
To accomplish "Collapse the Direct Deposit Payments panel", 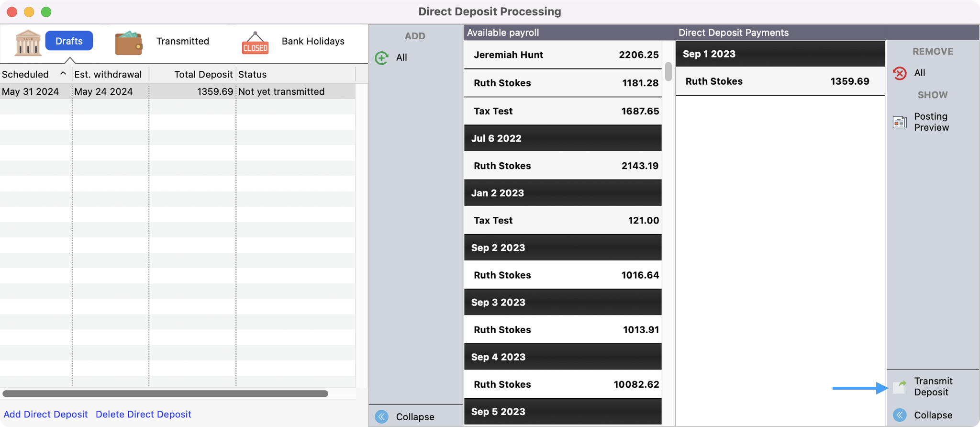I will pos(900,415).
